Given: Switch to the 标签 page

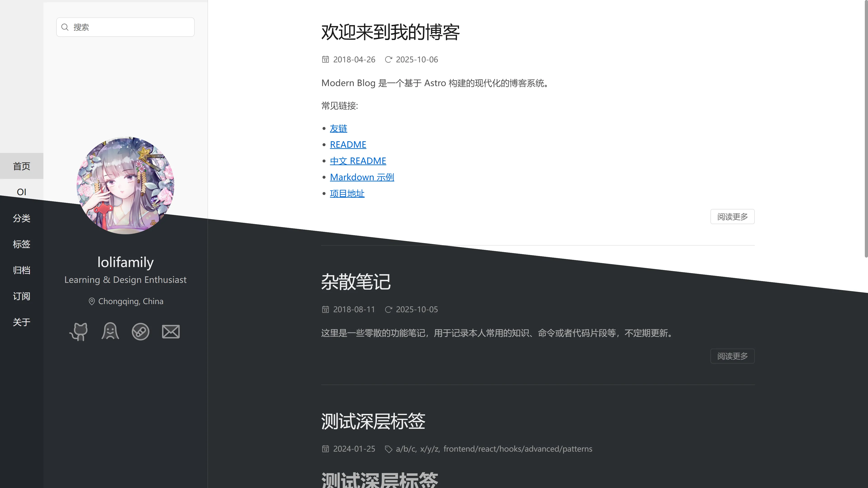Looking at the screenshot, I should 21,244.
